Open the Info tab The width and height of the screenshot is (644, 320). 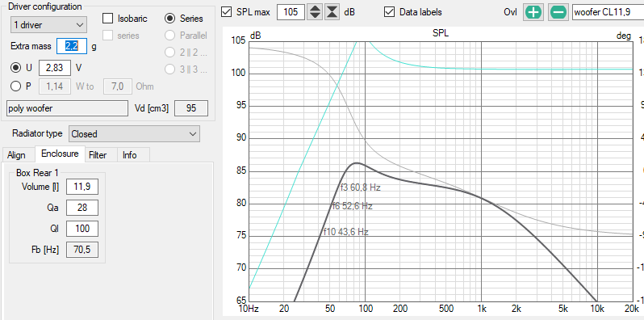(x=130, y=155)
